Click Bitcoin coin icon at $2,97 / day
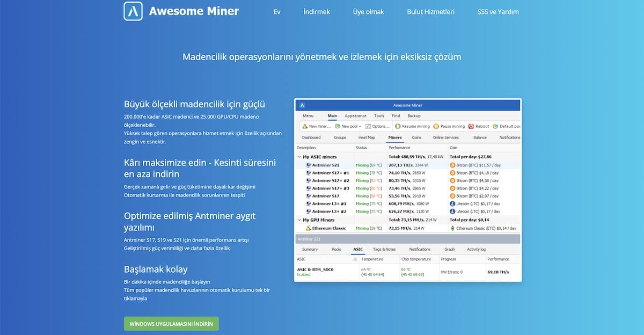 click(x=452, y=196)
